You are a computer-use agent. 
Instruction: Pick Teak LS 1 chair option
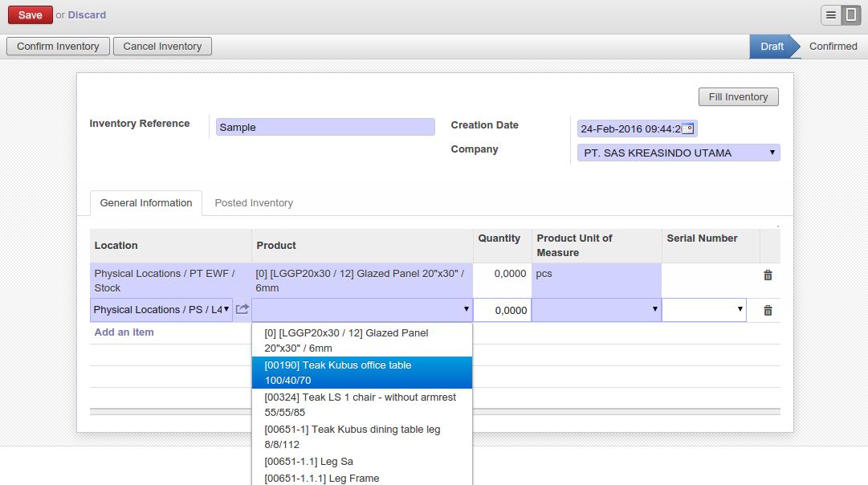pos(362,405)
